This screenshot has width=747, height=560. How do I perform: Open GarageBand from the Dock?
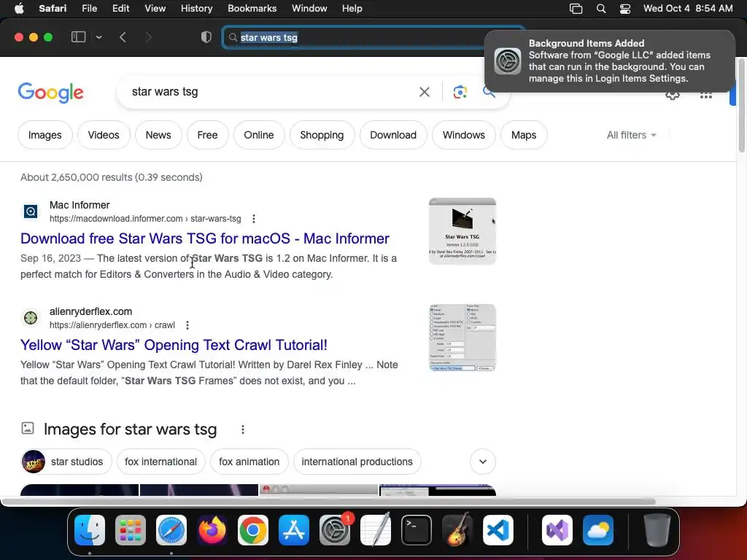click(457, 530)
